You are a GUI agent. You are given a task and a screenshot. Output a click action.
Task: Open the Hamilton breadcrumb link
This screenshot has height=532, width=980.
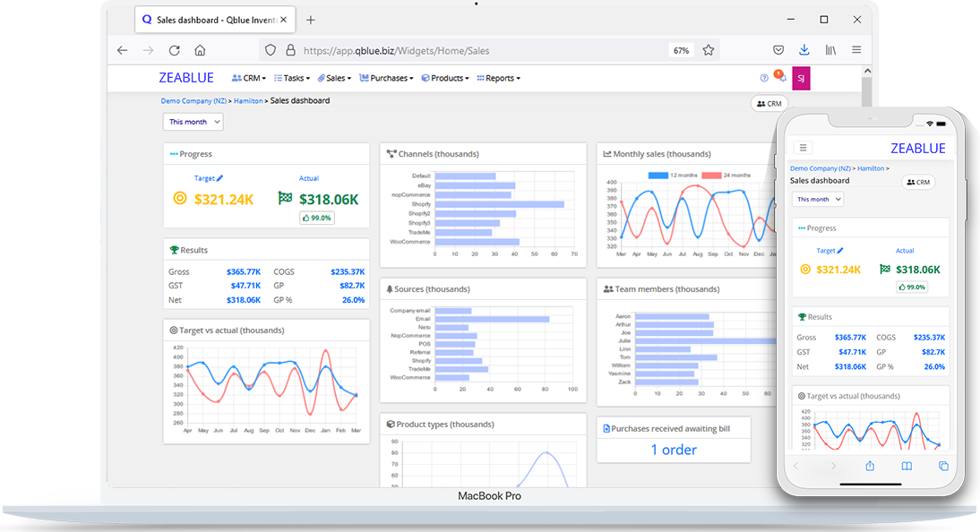pyautogui.click(x=248, y=100)
